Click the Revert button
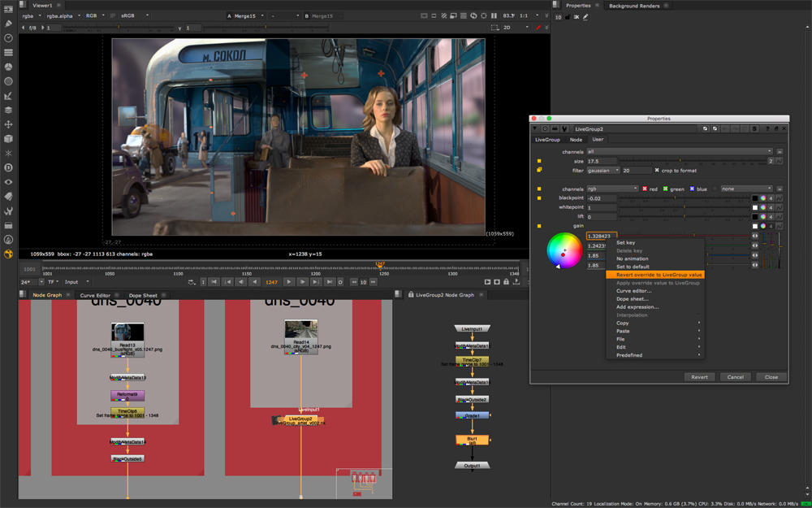Viewport: 812px width, 508px height. (x=699, y=377)
